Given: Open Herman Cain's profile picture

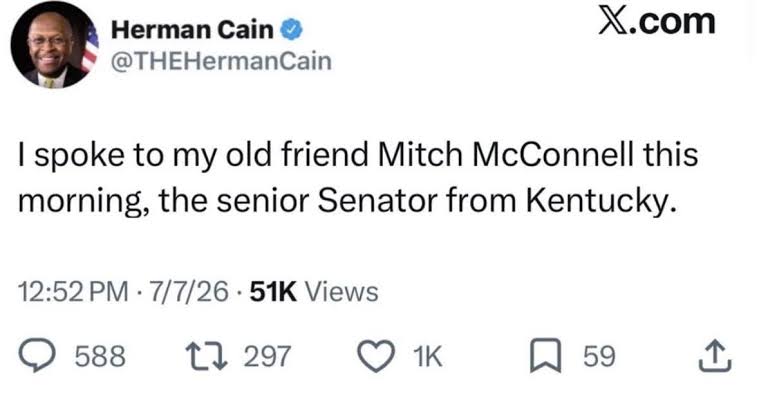Looking at the screenshot, I should [55, 45].
